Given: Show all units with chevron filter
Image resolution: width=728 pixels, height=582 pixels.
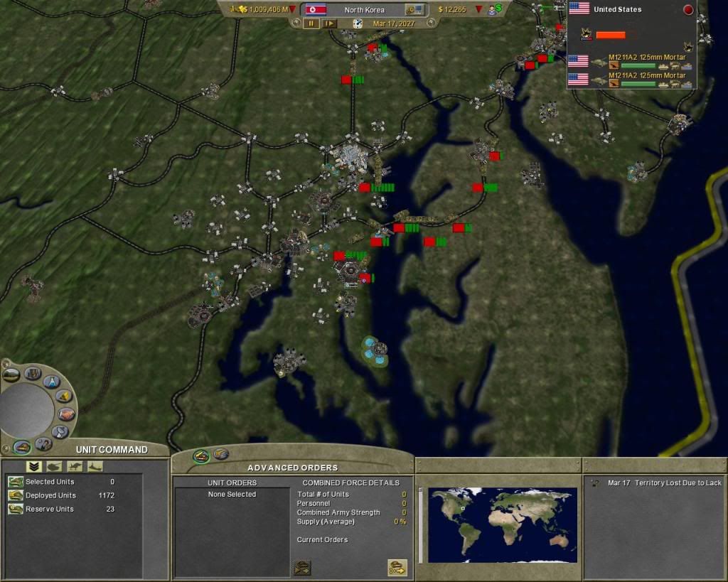Looking at the screenshot, I should coord(34,466).
